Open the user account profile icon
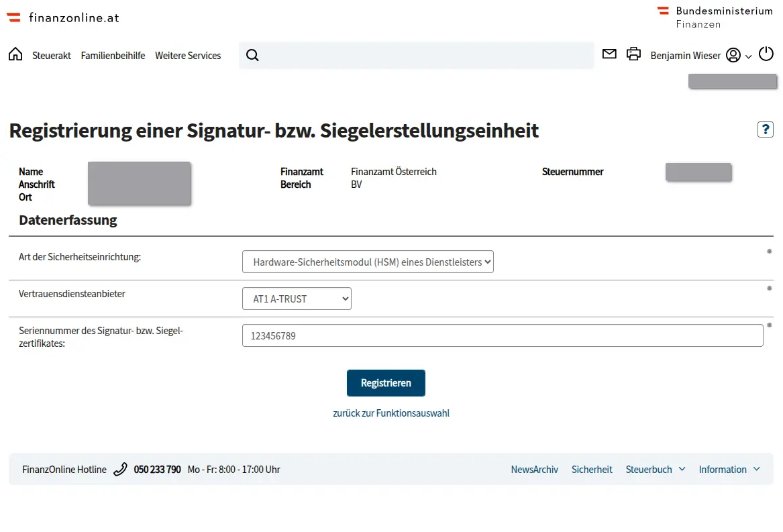Screen dimensions: 783x532 [x=735, y=56]
